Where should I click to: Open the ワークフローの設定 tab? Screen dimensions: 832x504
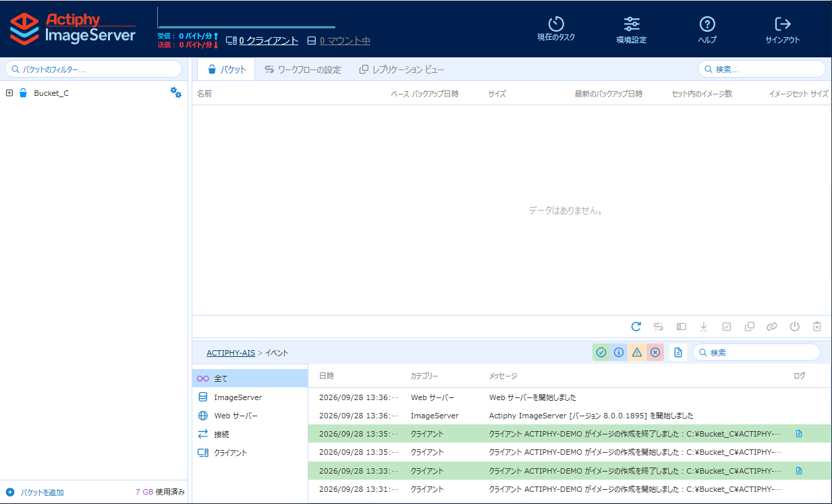302,69
